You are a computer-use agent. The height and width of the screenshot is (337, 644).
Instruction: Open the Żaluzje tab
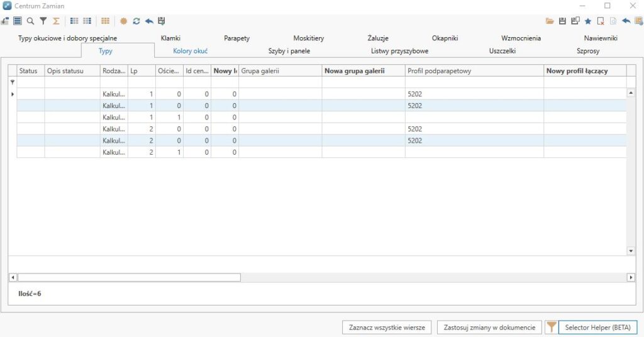point(378,38)
